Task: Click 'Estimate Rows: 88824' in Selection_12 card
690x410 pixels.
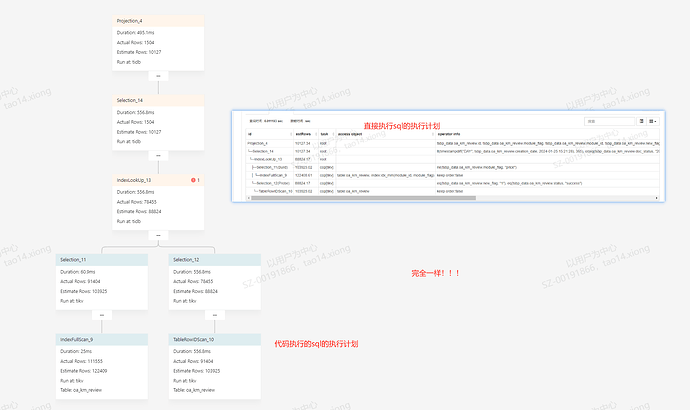Action: pyautogui.click(x=195, y=291)
